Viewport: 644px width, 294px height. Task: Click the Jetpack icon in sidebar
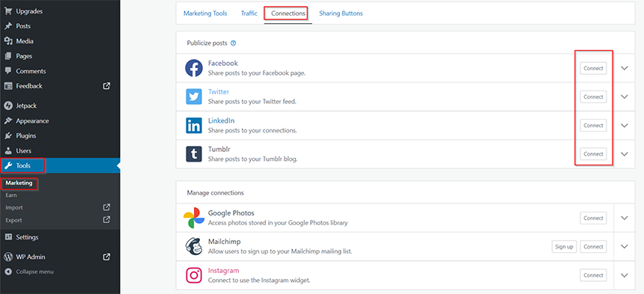click(7, 105)
